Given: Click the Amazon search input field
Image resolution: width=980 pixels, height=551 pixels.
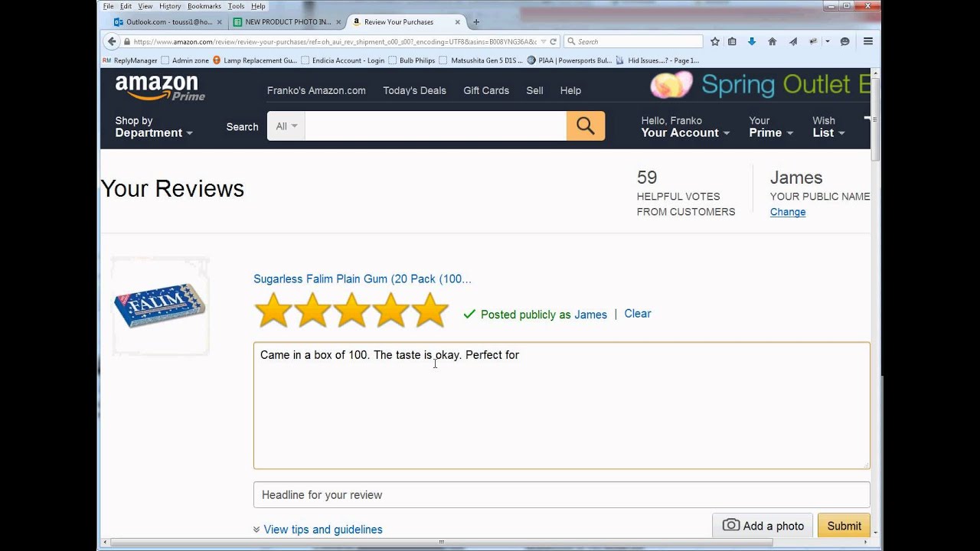Looking at the screenshot, I should [436, 126].
